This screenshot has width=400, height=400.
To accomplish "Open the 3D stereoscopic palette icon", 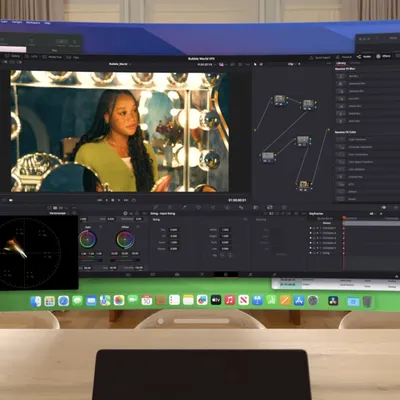I will 284,207.
